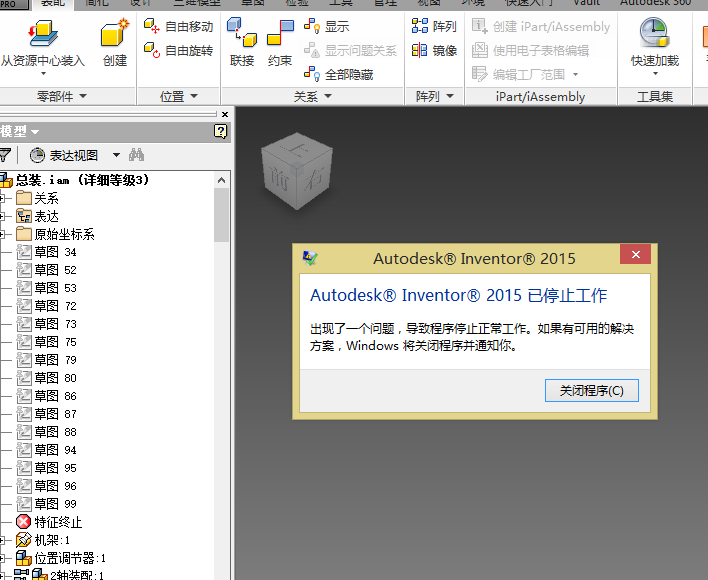The width and height of the screenshot is (708, 580).
Task: Expand the 位置调节器:1 tree node
Action: (2, 558)
